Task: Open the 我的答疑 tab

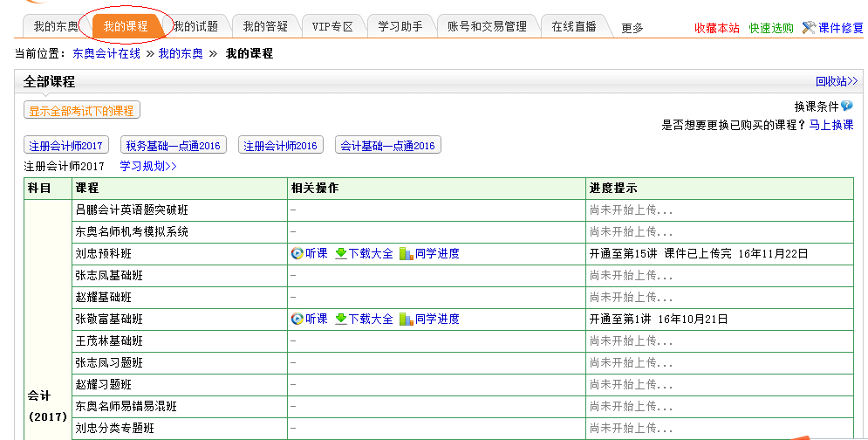Action: 265,27
